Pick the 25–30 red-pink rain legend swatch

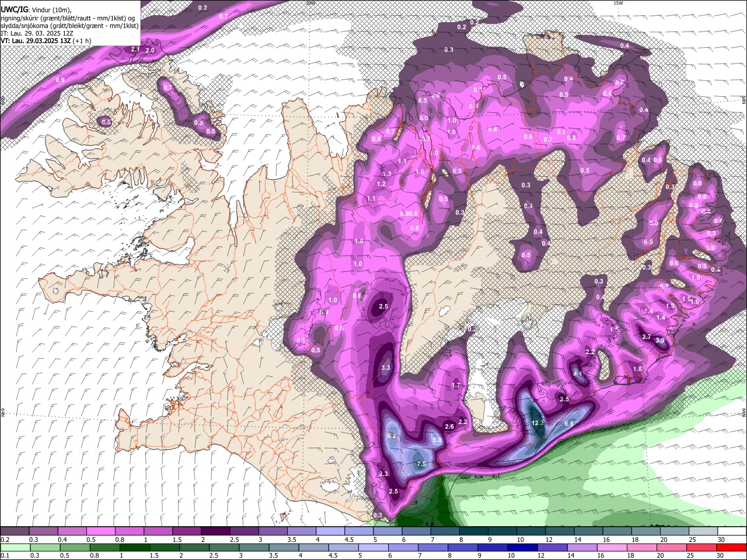[702, 547]
